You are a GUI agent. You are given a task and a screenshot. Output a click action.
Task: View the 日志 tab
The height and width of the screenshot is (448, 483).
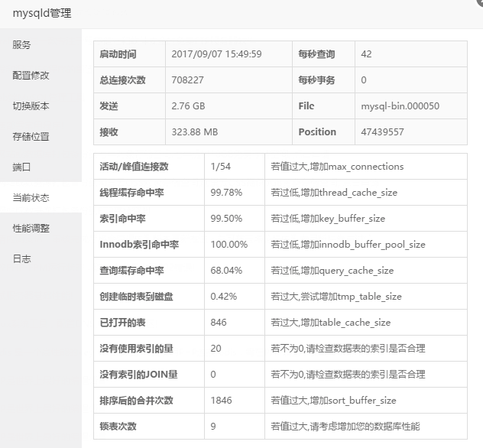tap(21, 258)
